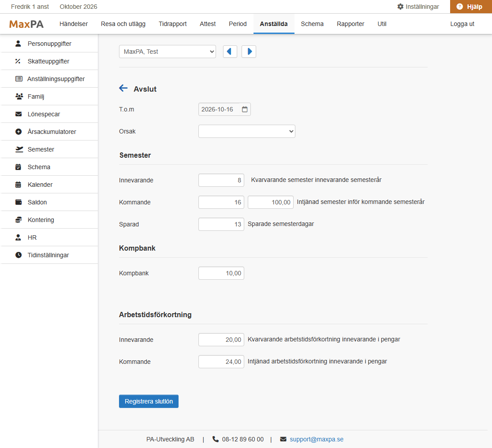Open the Rapporter menu
The image size is (492, 448).
click(350, 24)
